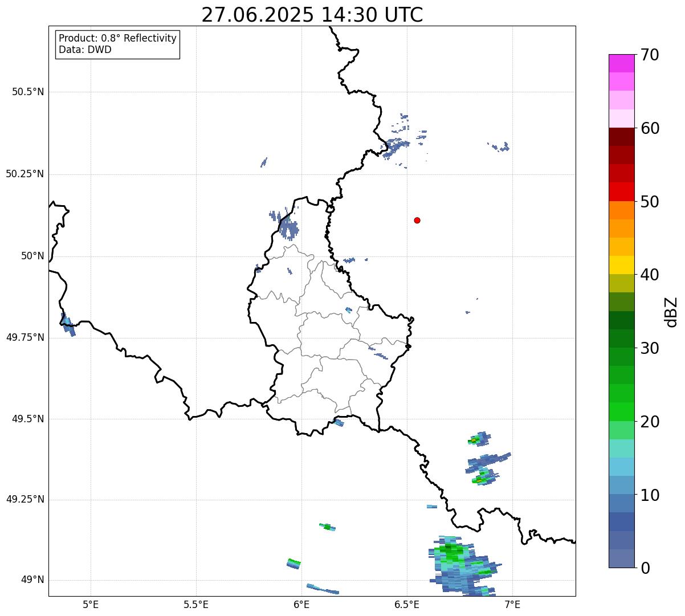
Task: Click the dark maroon colorbar segment below 60
Action: (x=621, y=137)
